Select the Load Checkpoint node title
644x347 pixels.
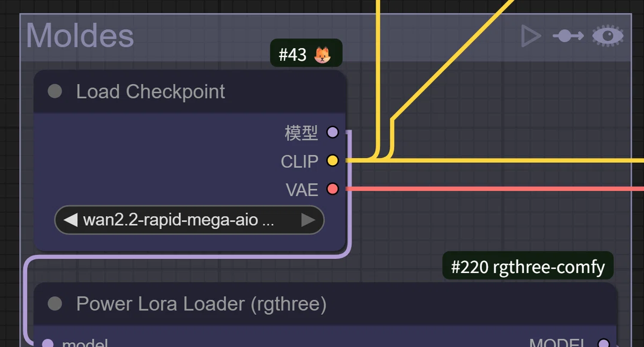tap(150, 92)
